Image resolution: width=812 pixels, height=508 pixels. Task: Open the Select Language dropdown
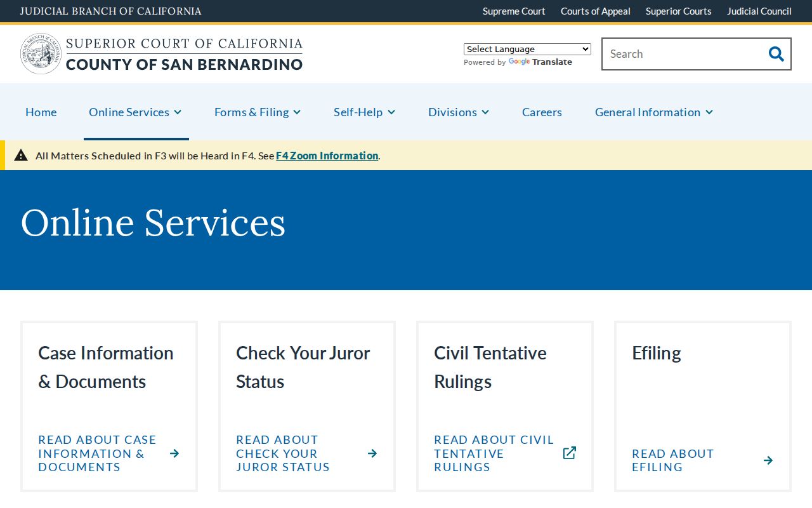click(527, 49)
